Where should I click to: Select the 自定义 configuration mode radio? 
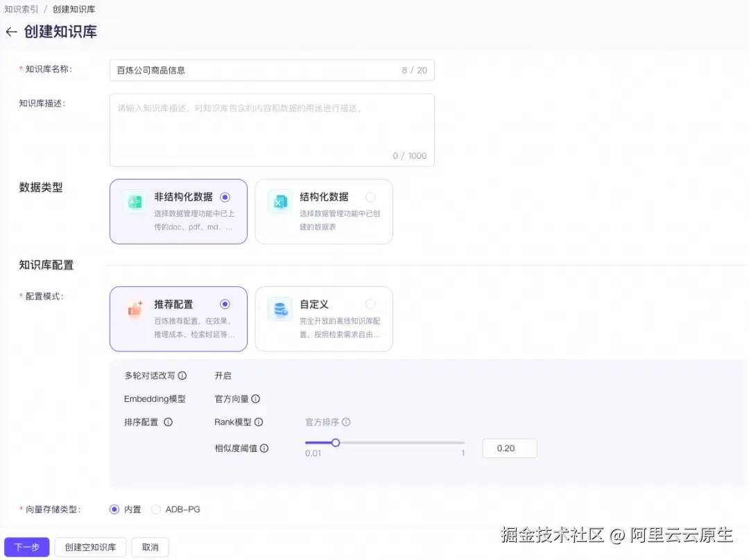370,304
